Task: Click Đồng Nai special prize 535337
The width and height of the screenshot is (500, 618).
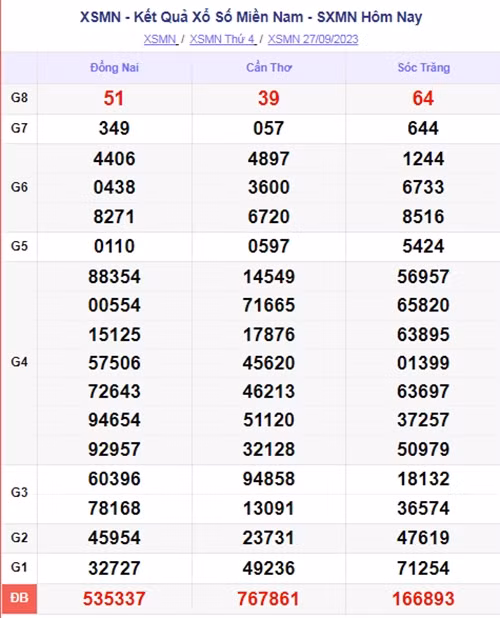Action: coord(114,599)
